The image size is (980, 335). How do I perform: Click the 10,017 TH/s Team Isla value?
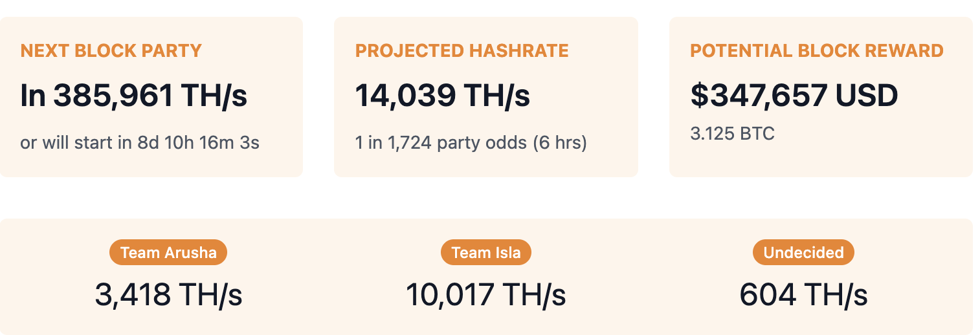(x=486, y=295)
